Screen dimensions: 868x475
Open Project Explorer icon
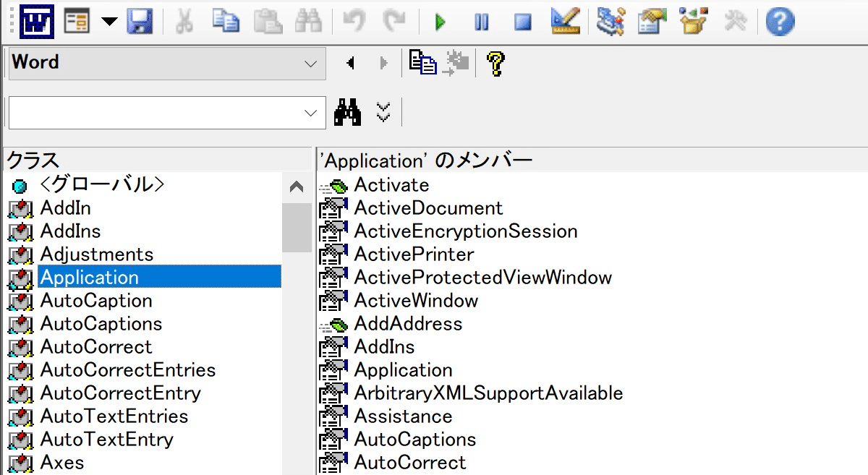pos(610,22)
